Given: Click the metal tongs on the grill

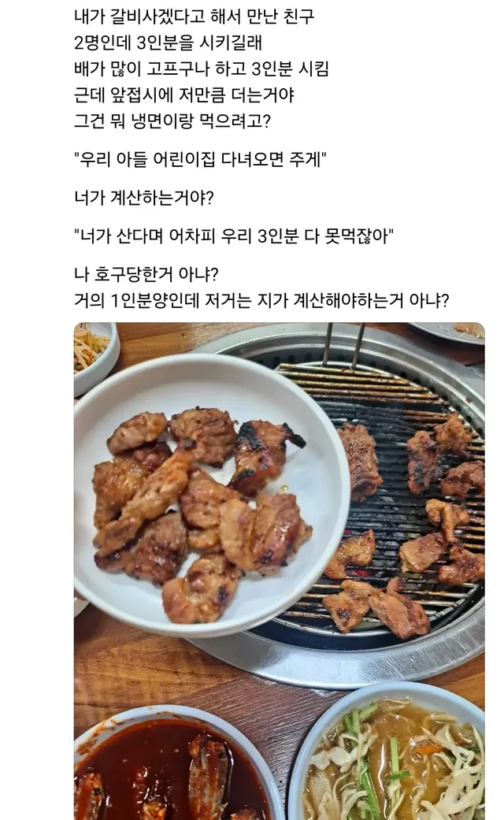Looking at the screenshot, I should [x=344, y=345].
